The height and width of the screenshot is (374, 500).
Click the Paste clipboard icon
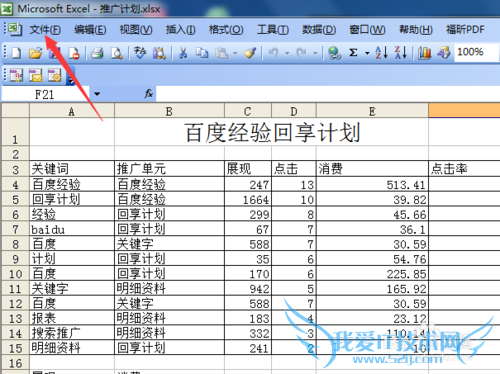tap(221, 53)
